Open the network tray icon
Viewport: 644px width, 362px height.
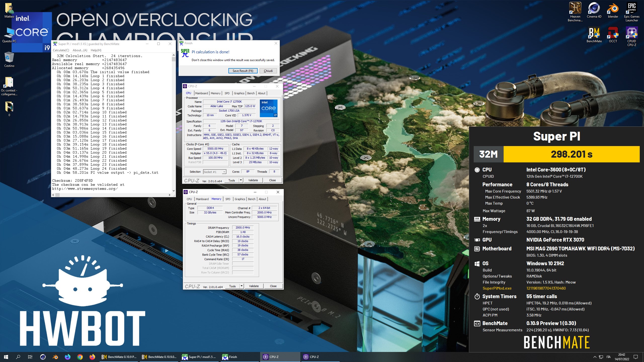click(x=601, y=357)
